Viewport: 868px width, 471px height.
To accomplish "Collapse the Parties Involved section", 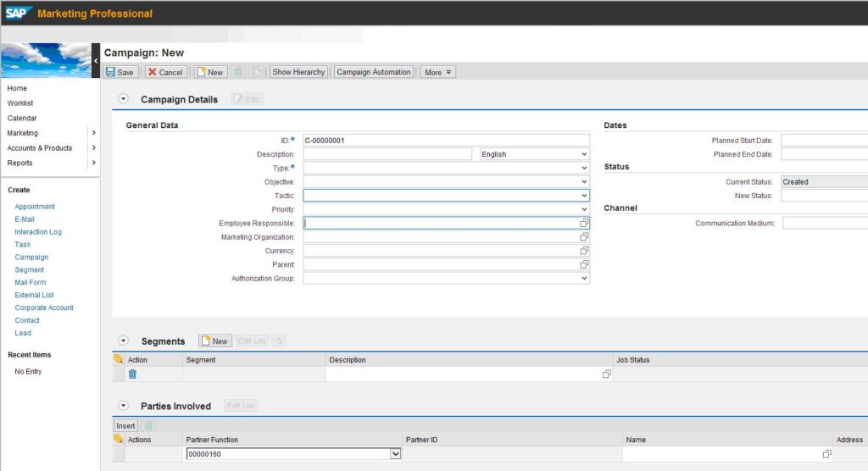I will pyautogui.click(x=124, y=406).
